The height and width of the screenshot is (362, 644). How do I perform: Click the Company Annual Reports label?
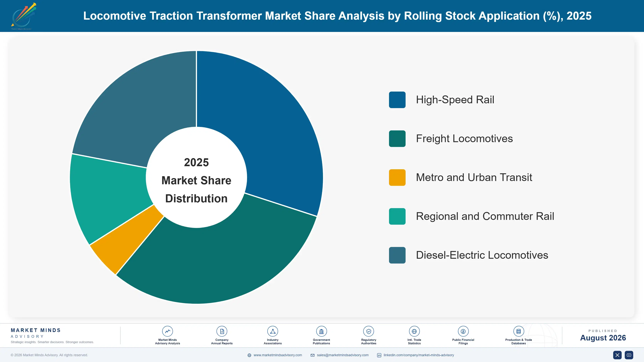[222, 342]
